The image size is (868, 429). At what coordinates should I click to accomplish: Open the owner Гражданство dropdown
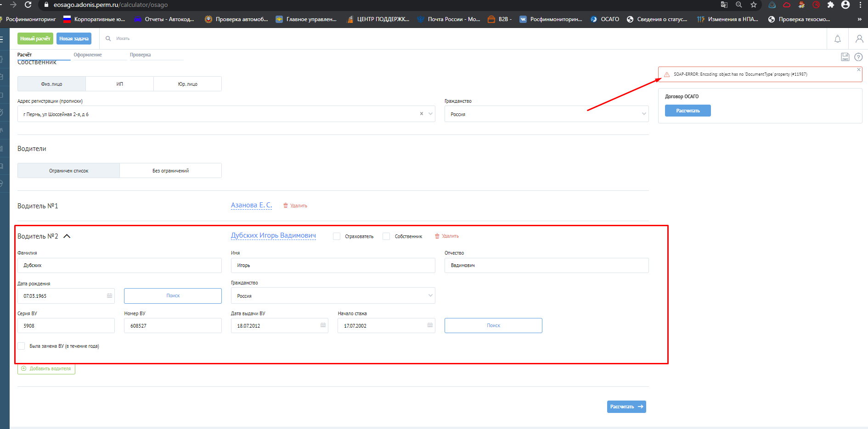pos(546,114)
